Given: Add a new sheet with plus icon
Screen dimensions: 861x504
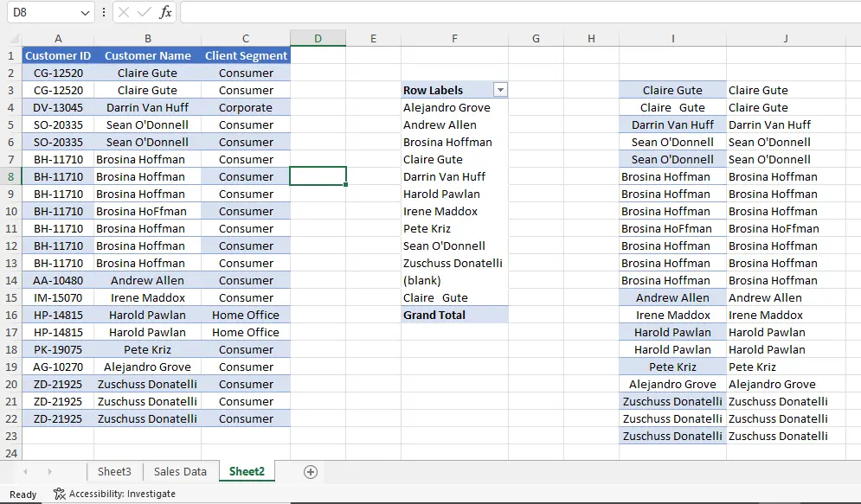Looking at the screenshot, I should click(311, 472).
